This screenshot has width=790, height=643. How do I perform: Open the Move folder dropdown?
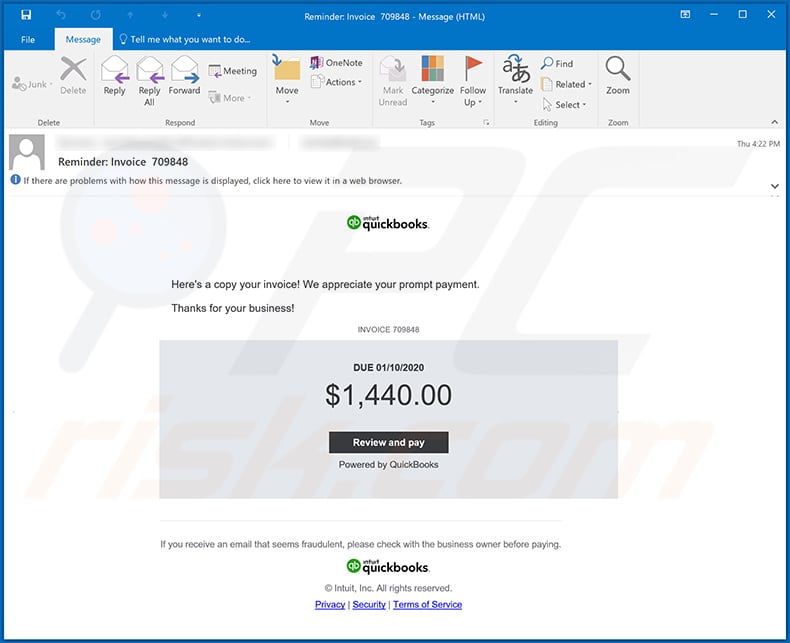(287, 81)
